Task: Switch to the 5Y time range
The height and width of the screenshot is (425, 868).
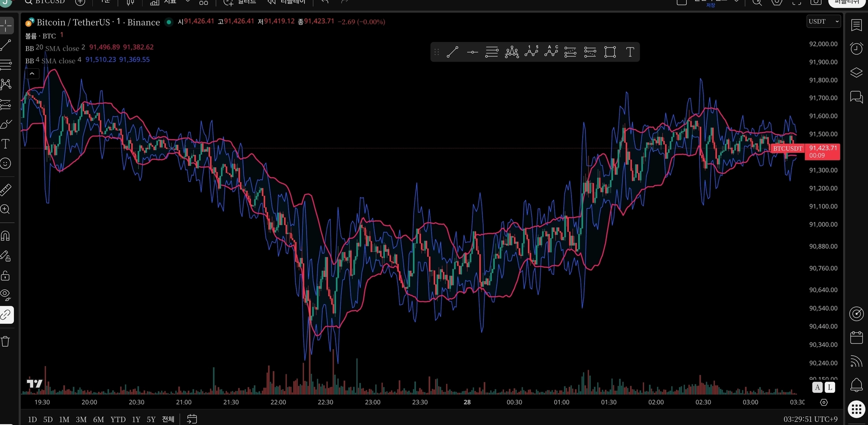Action: point(151,420)
